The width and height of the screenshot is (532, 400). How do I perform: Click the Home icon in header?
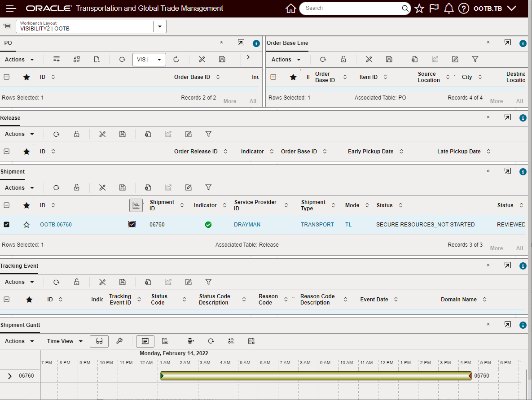tap(291, 9)
